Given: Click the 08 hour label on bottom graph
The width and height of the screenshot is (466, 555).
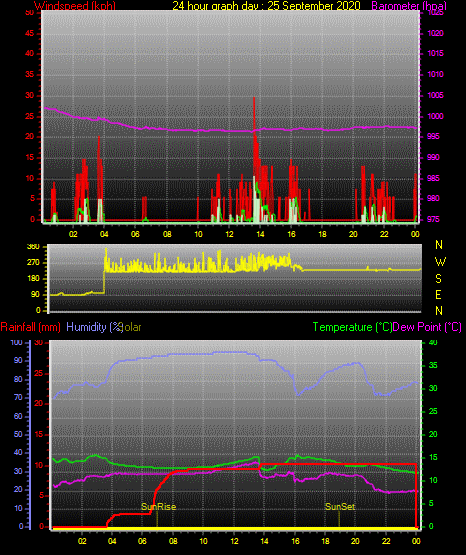Looking at the screenshot, I should pyautogui.click(x=173, y=541).
